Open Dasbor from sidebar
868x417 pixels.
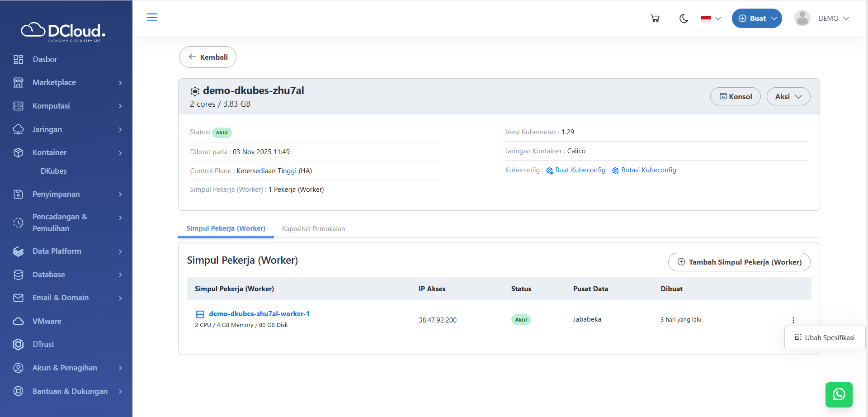tap(45, 59)
